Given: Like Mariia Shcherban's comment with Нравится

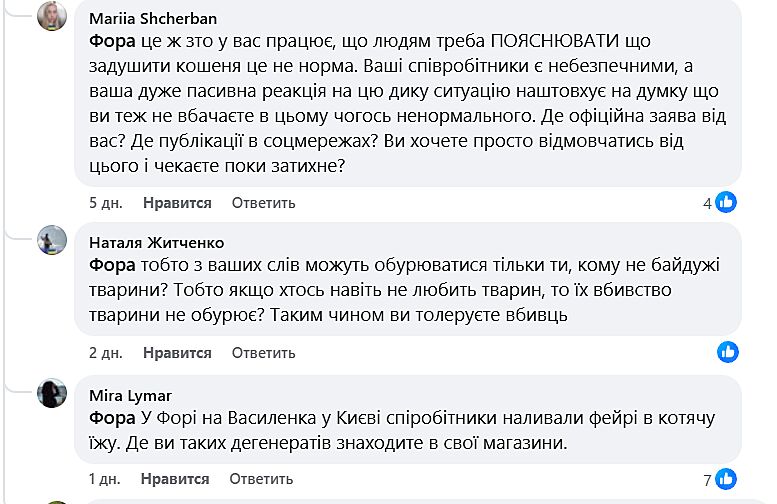Looking at the screenshot, I should pyautogui.click(x=177, y=203).
